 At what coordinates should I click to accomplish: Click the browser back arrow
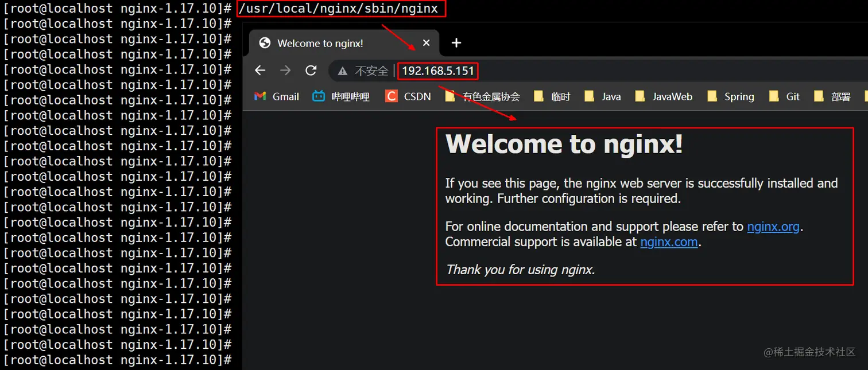pos(260,71)
